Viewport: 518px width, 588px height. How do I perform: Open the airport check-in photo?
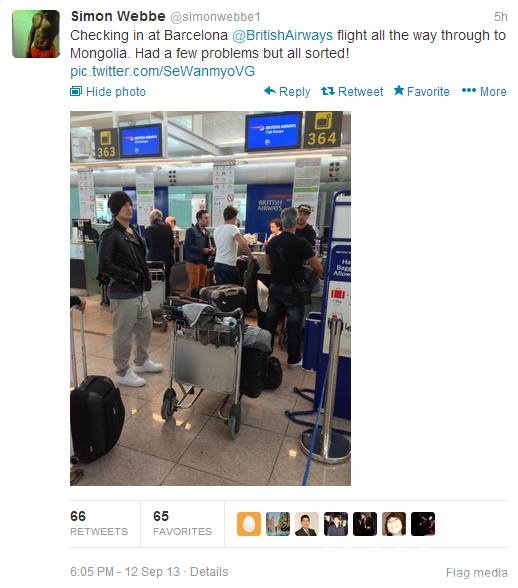[210, 298]
